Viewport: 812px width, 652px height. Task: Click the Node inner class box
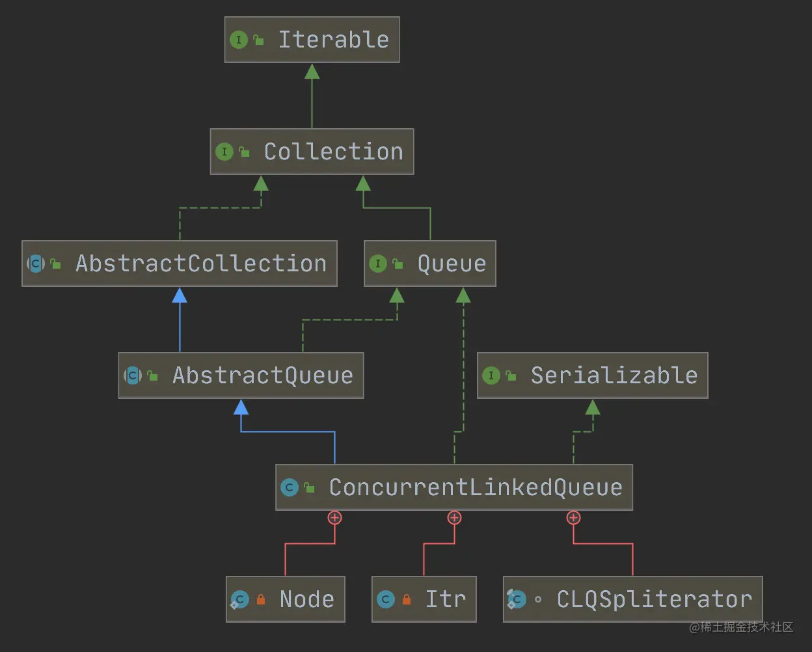pyautogui.click(x=286, y=599)
